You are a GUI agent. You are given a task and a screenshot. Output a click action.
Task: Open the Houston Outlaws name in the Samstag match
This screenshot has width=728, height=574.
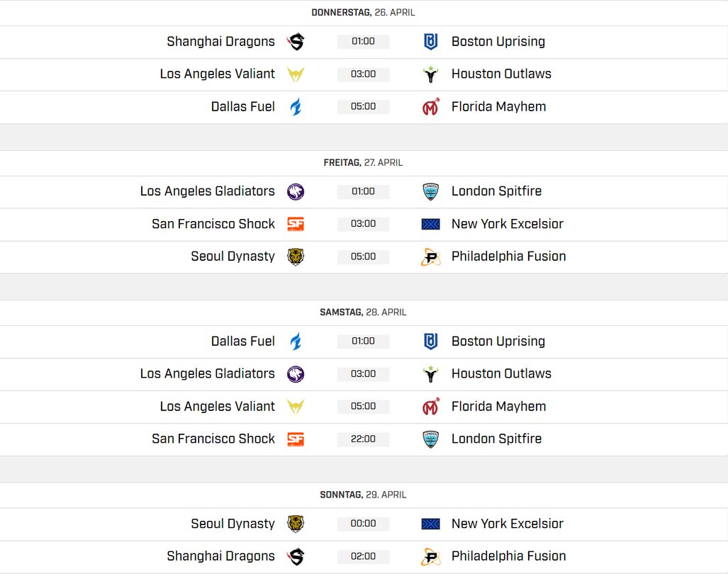click(500, 374)
